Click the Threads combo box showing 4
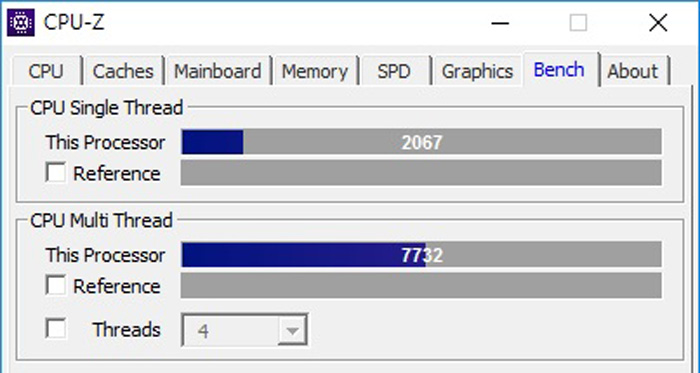The width and height of the screenshot is (700, 373). tap(245, 330)
